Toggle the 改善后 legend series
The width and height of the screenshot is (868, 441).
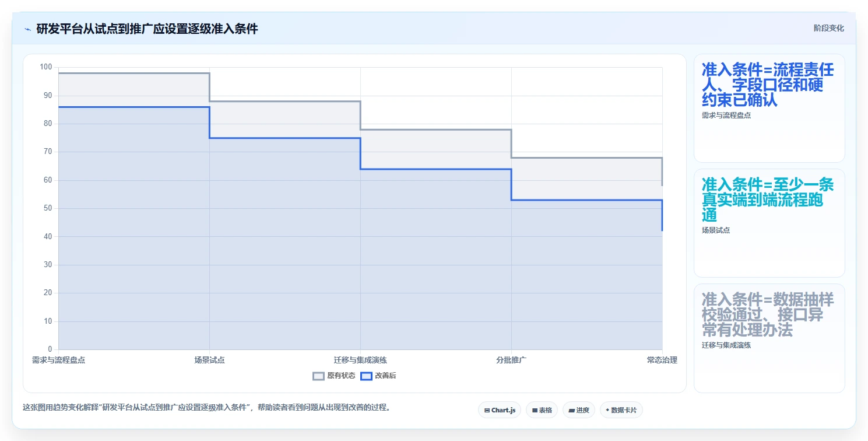click(x=378, y=376)
